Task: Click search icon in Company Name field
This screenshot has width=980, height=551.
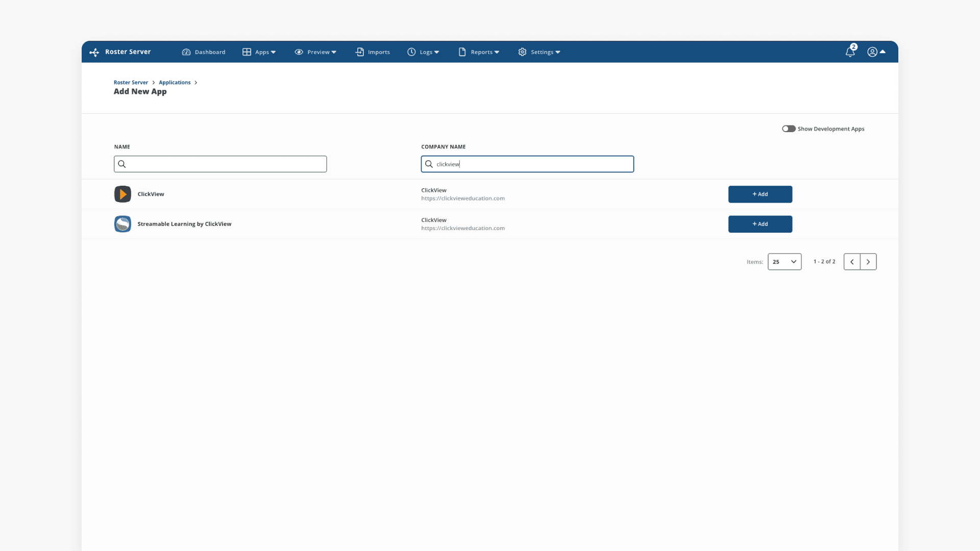Action: coord(429,164)
